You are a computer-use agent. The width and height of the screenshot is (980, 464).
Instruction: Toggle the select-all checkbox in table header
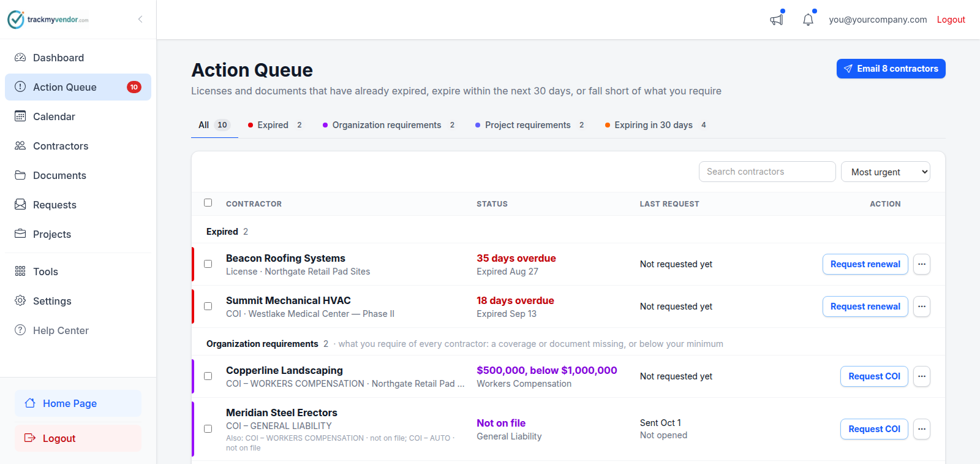coord(208,203)
